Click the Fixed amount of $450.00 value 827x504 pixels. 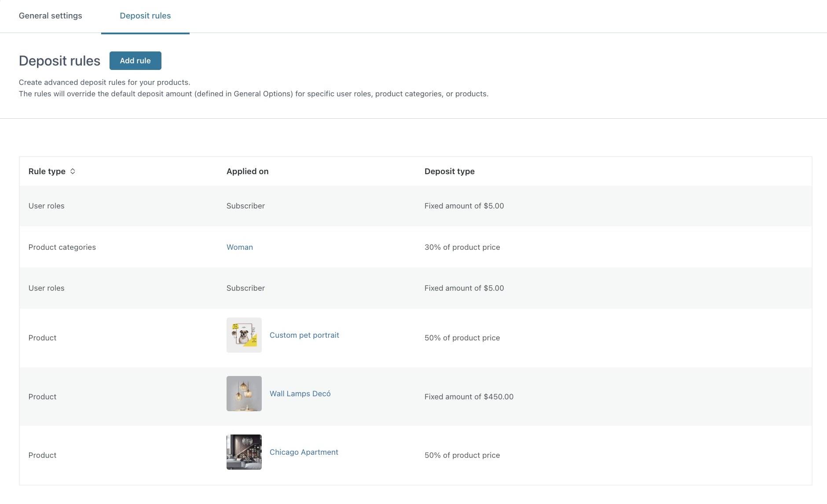(468, 397)
